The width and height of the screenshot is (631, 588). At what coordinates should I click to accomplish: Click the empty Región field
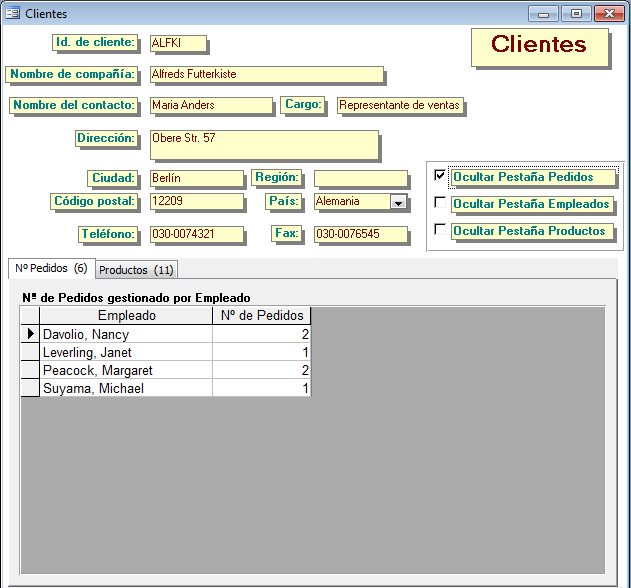coord(361,178)
